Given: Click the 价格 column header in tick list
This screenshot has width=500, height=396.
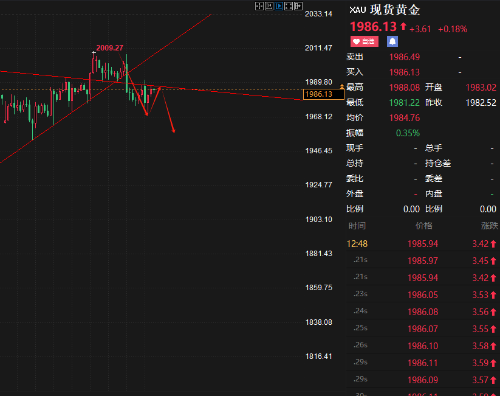Looking at the screenshot, I should click(x=424, y=226).
